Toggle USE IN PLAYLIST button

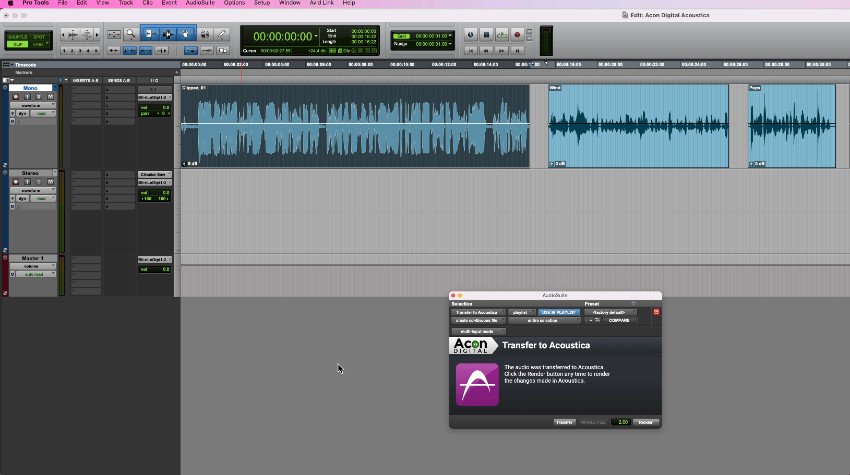point(559,312)
